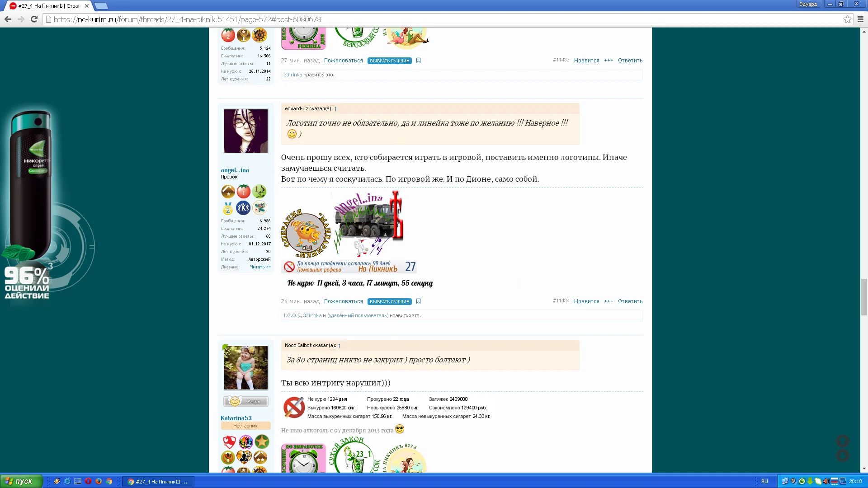The height and width of the screenshot is (488, 868).
Task: Click the scroll-to-bottom round button
Action: pyautogui.click(x=842, y=455)
